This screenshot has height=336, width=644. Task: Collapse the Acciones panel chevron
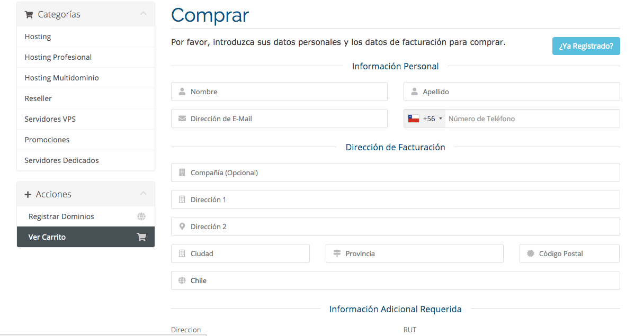tap(143, 194)
